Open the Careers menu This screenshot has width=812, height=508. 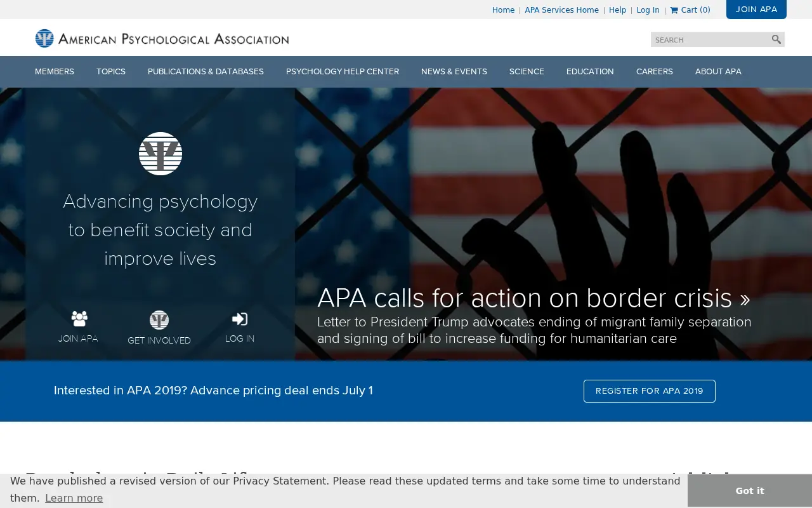pyautogui.click(x=655, y=72)
